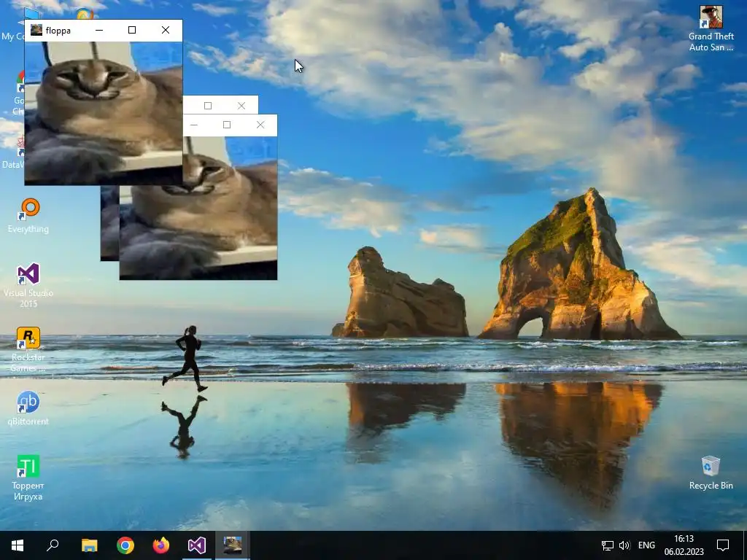Close the rearmost floppa window
747x560 pixels.
[x=241, y=106]
